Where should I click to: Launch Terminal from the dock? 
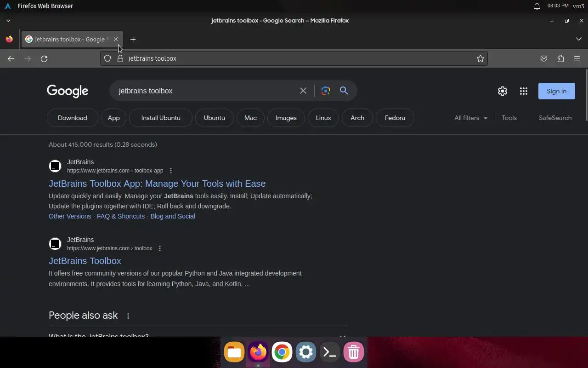pos(330,352)
